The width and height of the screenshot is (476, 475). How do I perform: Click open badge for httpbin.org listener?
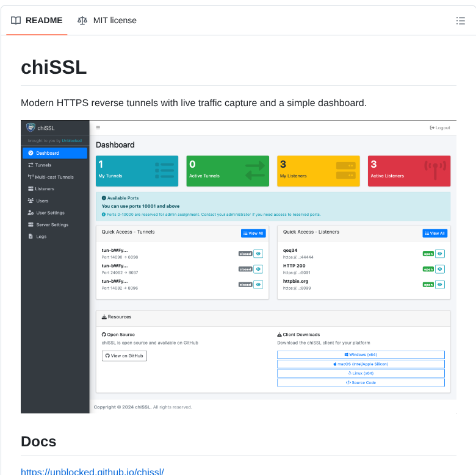click(x=428, y=285)
